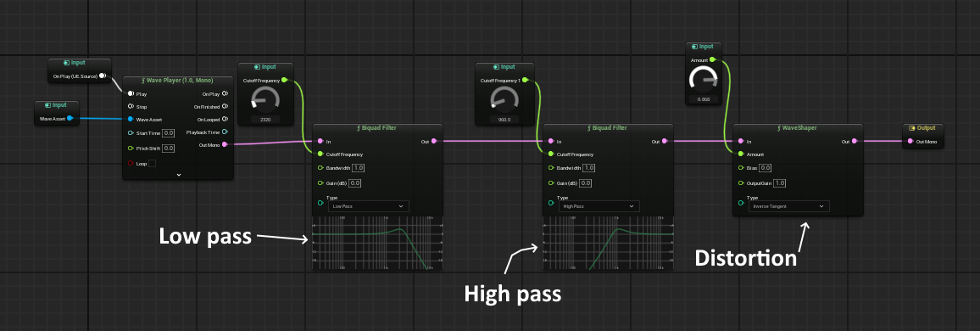The image size is (980, 331).
Task: Click the OutputGain pin on WaveShaper
Action: point(741,183)
